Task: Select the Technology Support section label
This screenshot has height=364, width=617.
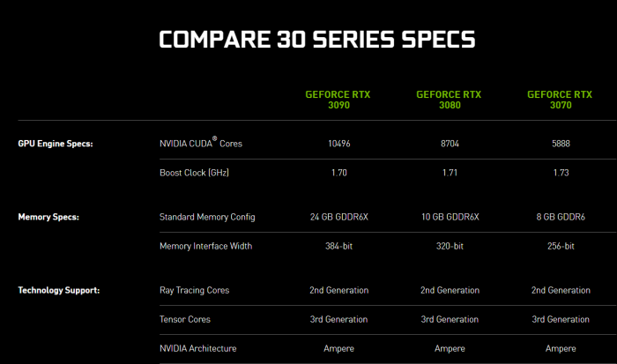Action: tap(58, 290)
